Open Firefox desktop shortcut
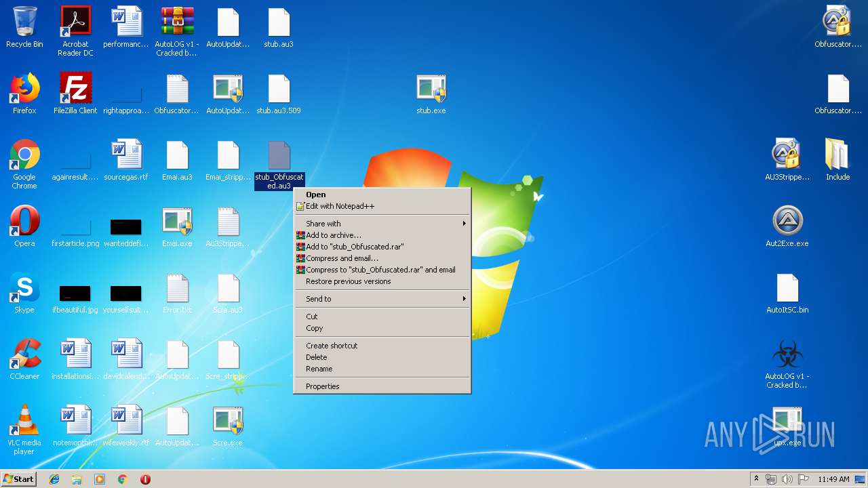The width and height of the screenshot is (868, 488). (x=24, y=94)
